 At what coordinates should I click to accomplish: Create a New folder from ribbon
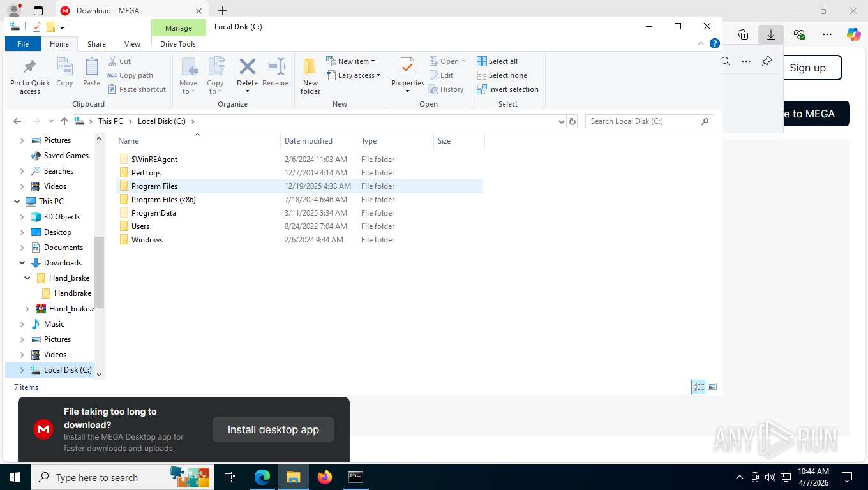point(310,76)
